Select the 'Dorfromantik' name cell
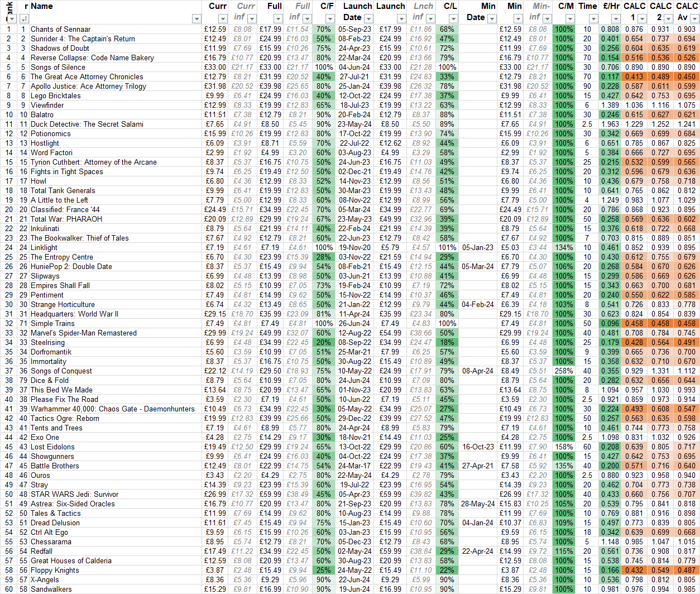The height and width of the screenshot is (594, 700). pos(116,352)
